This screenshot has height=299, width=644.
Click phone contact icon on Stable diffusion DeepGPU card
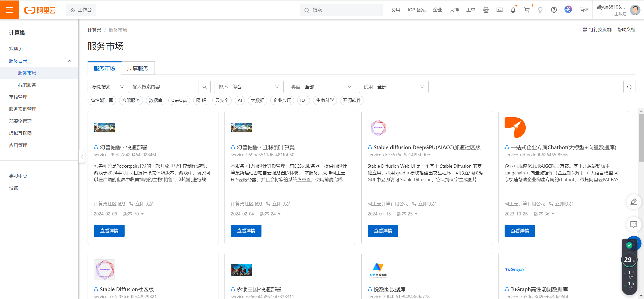414,204
